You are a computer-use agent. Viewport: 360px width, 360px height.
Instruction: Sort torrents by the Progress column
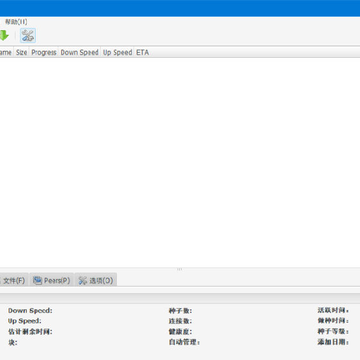pos(44,52)
